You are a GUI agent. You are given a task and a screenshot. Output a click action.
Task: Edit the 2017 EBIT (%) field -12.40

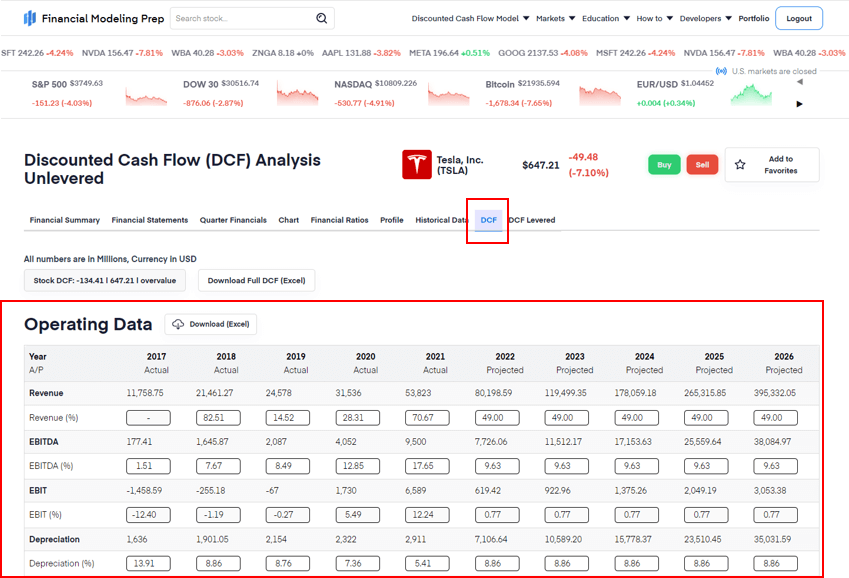(148, 515)
